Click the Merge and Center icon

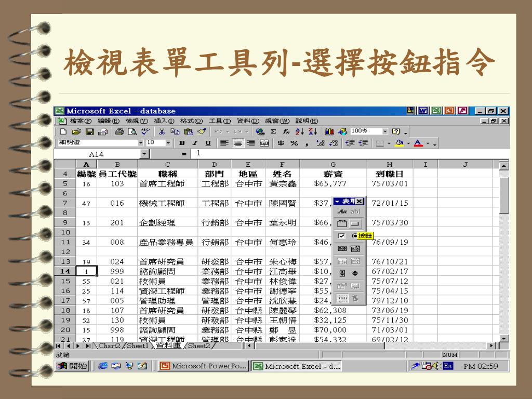pyautogui.click(x=264, y=143)
